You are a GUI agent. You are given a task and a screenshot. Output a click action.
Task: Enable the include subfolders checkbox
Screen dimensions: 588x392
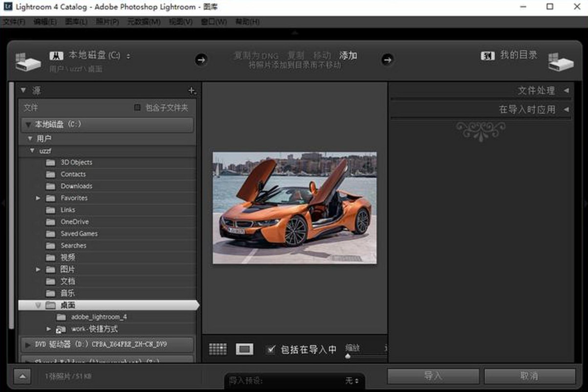(x=137, y=108)
